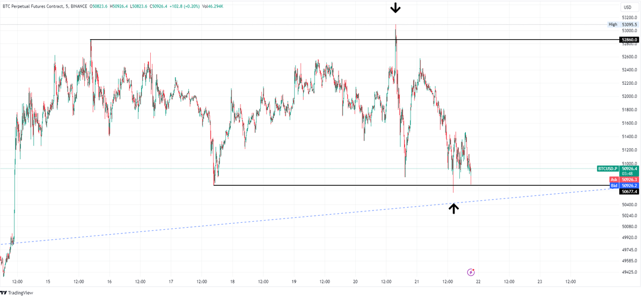
Task: Select the 52860.0 price line label
Action: pyautogui.click(x=630, y=40)
